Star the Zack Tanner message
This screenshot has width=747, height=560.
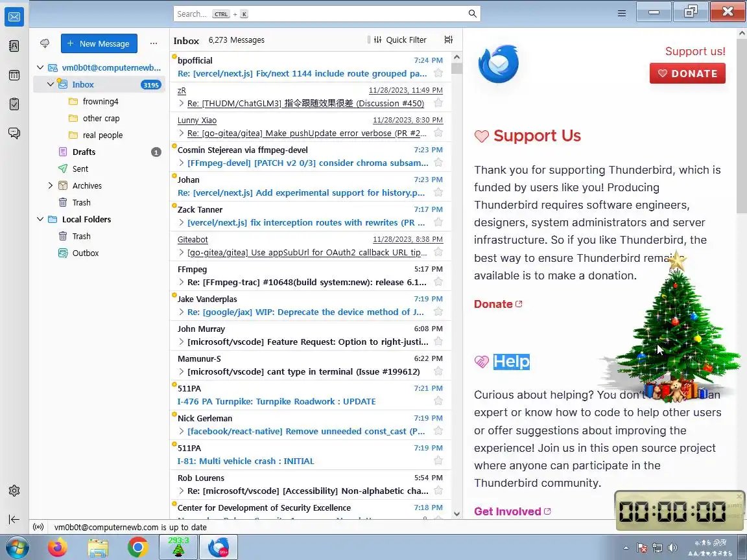[438, 222]
